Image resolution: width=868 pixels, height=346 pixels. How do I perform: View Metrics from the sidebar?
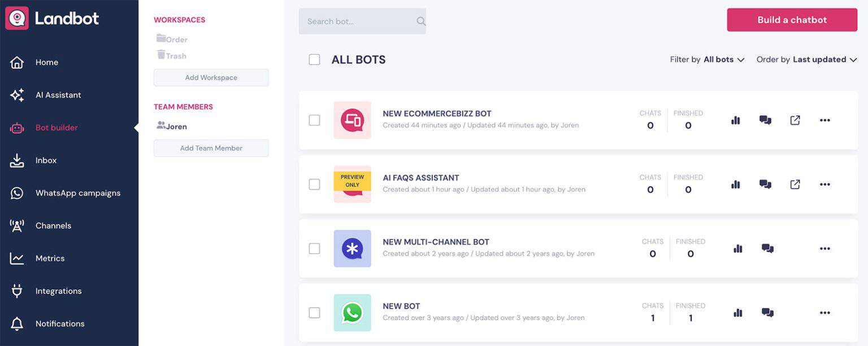click(x=50, y=258)
